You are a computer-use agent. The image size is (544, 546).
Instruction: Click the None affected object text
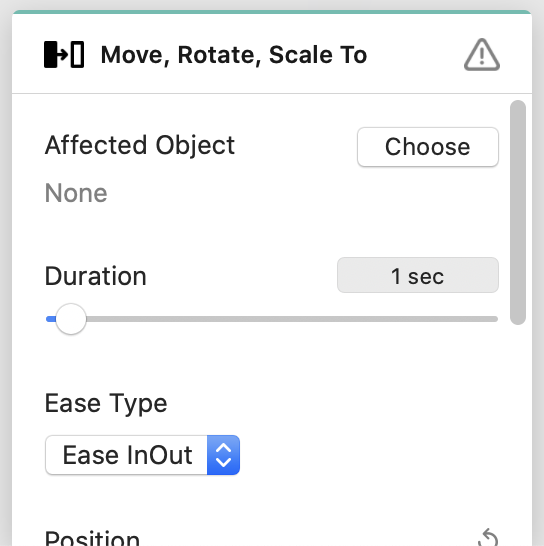click(x=76, y=193)
